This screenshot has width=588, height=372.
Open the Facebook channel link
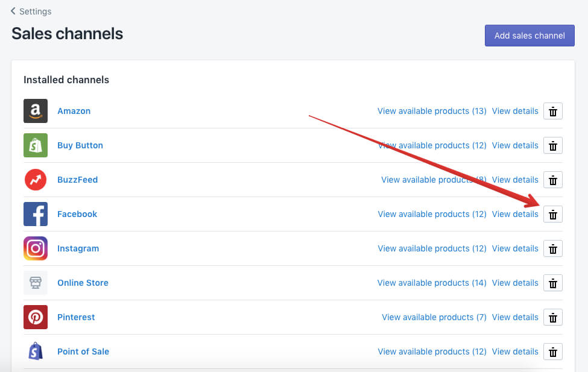pos(77,214)
